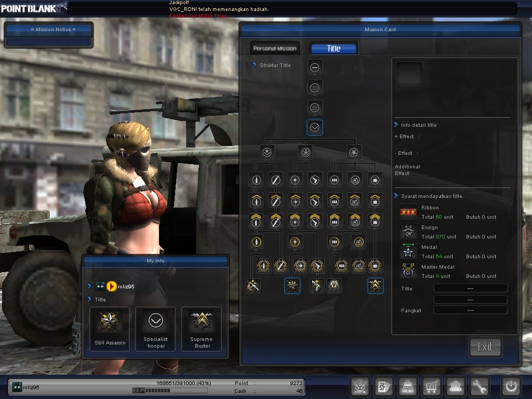This screenshot has width=532, height=399.
Task: Click the 'Info detail title' heading
Action: pyautogui.click(x=419, y=125)
